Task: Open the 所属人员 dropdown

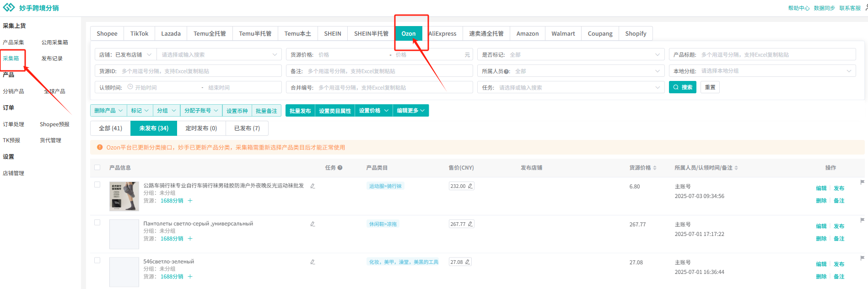Action: pyautogui.click(x=571, y=71)
